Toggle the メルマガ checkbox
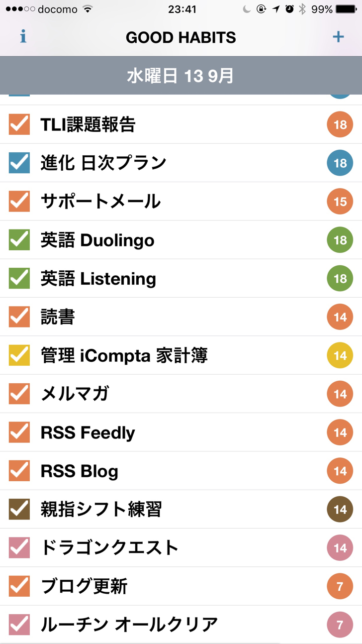The width and height of the screenshot is (362, 644). (19, 394)
